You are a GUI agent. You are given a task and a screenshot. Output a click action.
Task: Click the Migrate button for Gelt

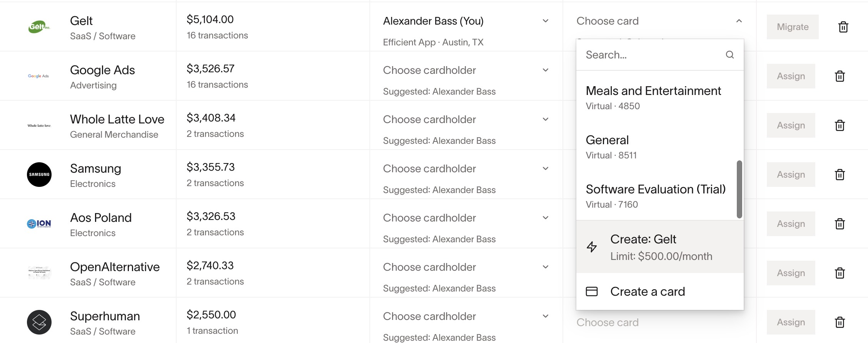(793, 27)
